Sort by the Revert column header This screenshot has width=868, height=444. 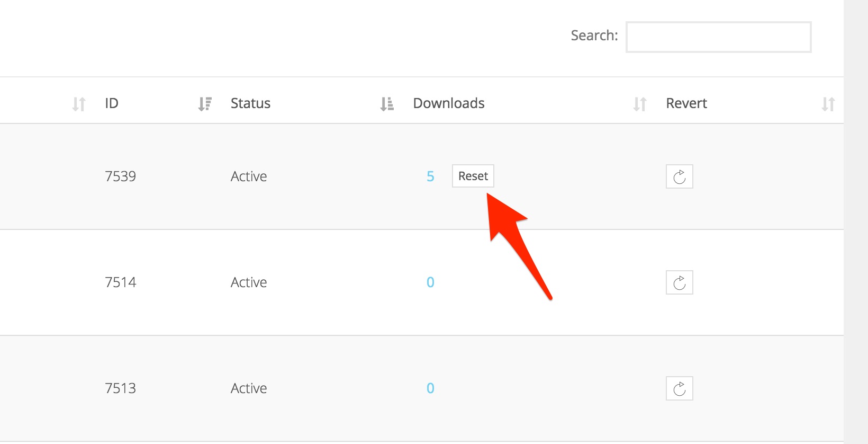686,103
